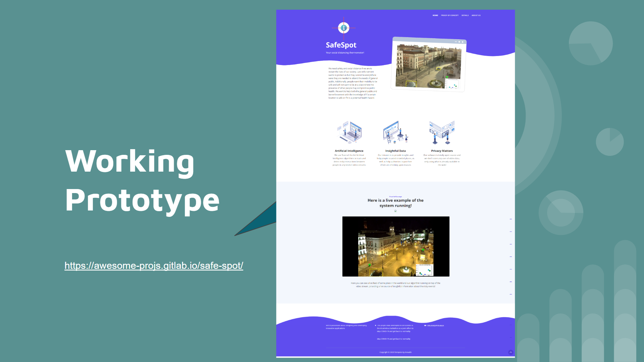The height and width of the screenshot is (362, 644).
Task: Select the DETAILS navigation item
Action: (x=465, y=15)
